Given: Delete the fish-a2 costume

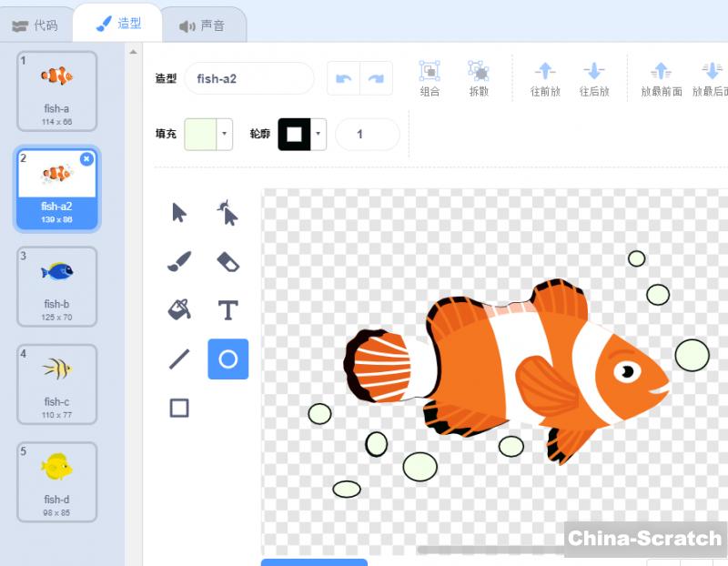Looking at the screenshot, I should [86, 158].
